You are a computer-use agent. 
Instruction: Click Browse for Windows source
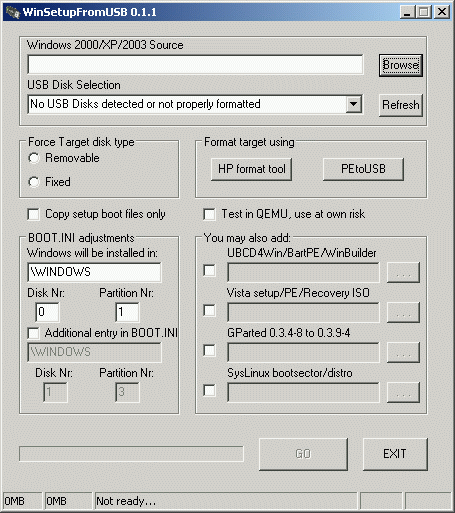[401, 65]
